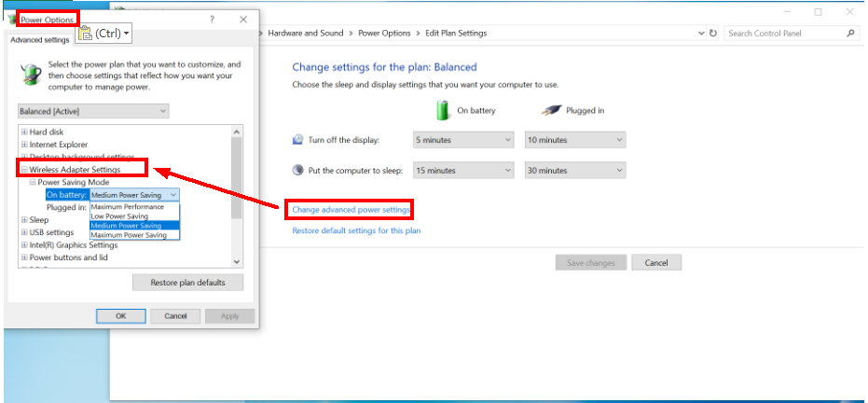The width and height of the screenshot is (868, 403).
Task: Open Change advanced power settings link
Action: tap(351, 210)
